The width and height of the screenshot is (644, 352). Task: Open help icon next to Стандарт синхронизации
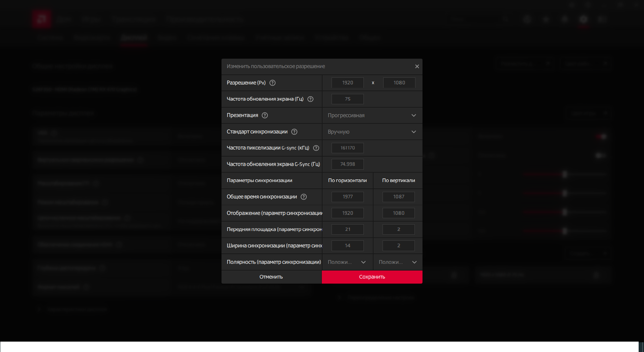tap(294, 132)
